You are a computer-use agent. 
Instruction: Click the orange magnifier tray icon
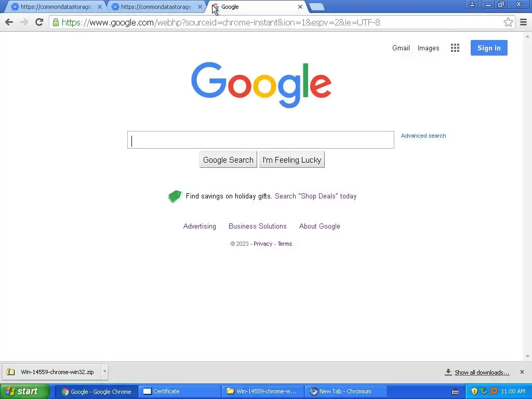coord(494,392)
